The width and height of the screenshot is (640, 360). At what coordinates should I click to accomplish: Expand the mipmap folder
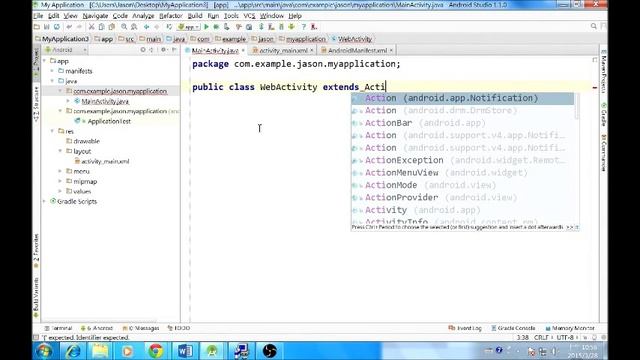(60, 182)
